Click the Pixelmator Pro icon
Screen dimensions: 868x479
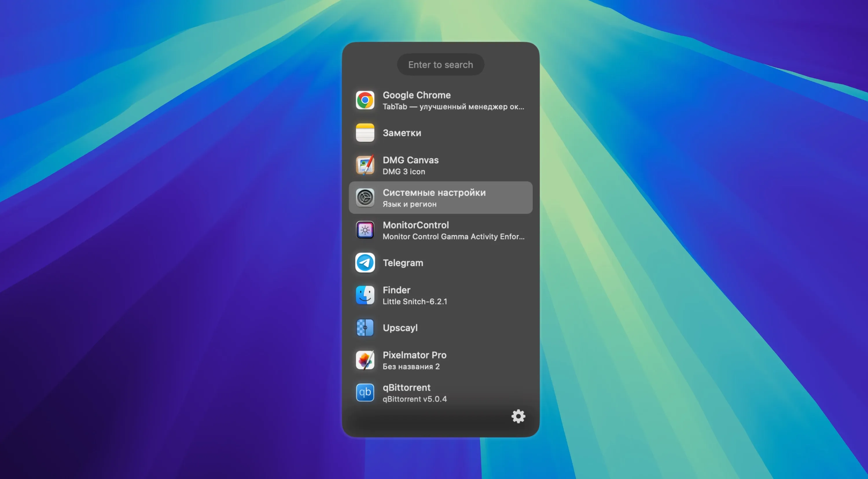[365, 360]
